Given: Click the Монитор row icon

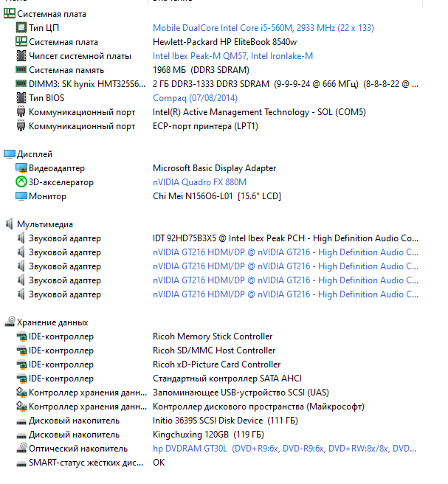Looking at the screenshot, I should (x=21, y=196).
